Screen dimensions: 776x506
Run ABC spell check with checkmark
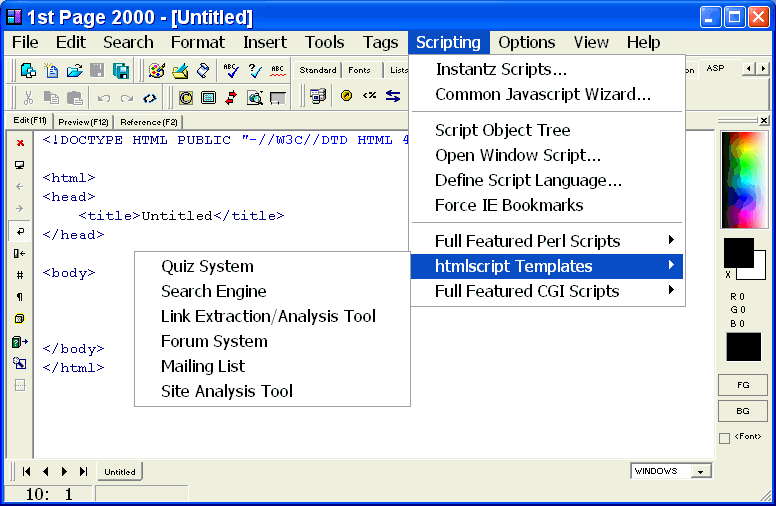[231, 71]
